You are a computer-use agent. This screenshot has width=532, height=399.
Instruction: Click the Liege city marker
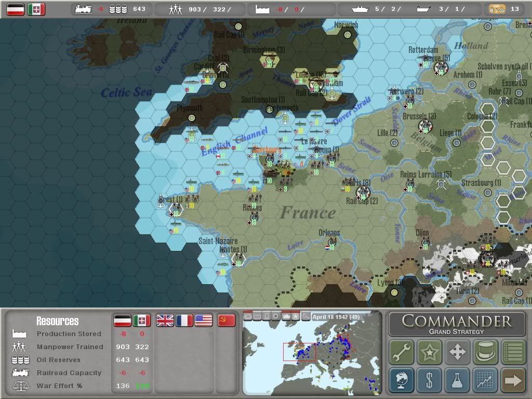coord(457,142)
